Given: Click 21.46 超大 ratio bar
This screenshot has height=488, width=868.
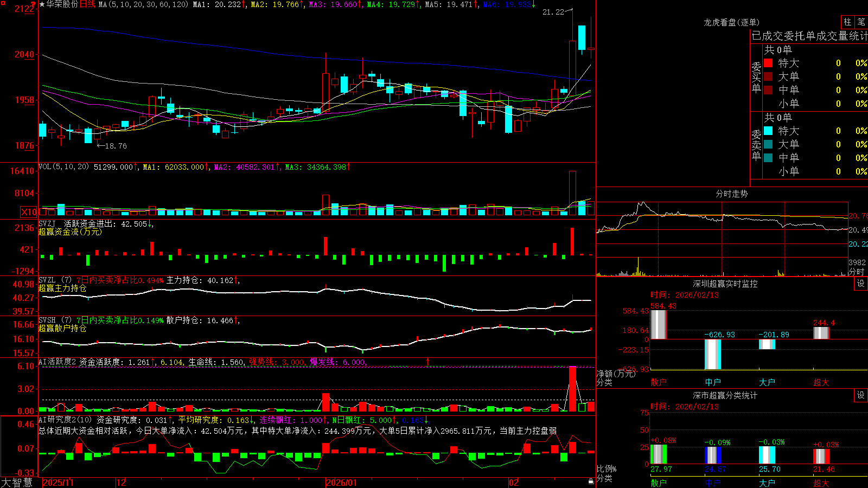Looking at the screenshot, I should click(x=821, y=457).
